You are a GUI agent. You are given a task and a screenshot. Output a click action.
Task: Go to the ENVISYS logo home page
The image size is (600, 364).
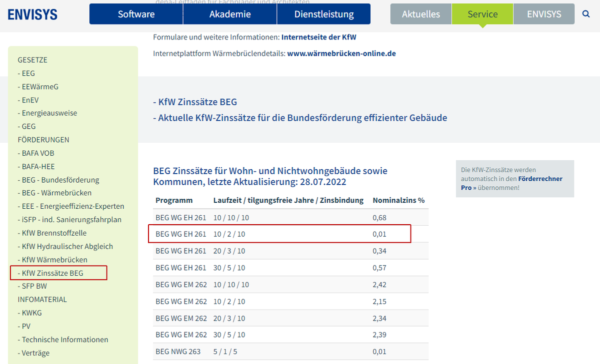(32, 14)
